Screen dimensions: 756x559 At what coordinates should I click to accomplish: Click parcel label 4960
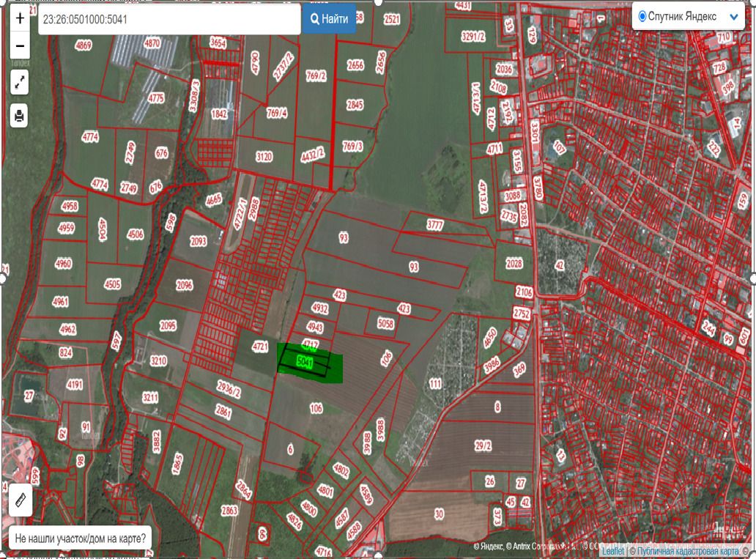coord(63,263)
